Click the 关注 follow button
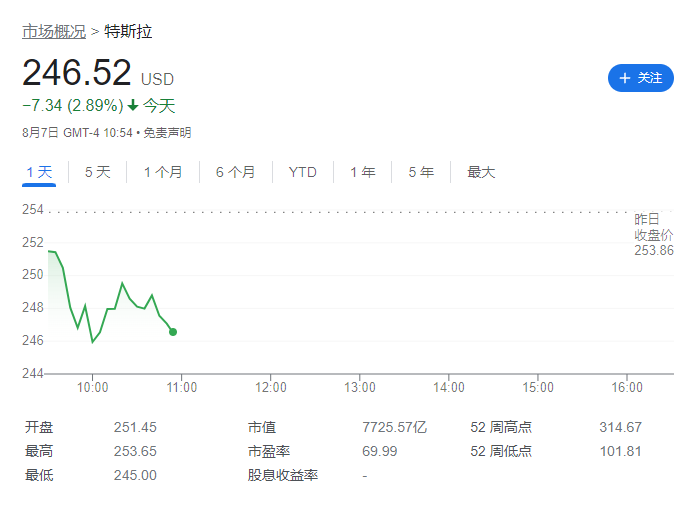 pos(640,77)
